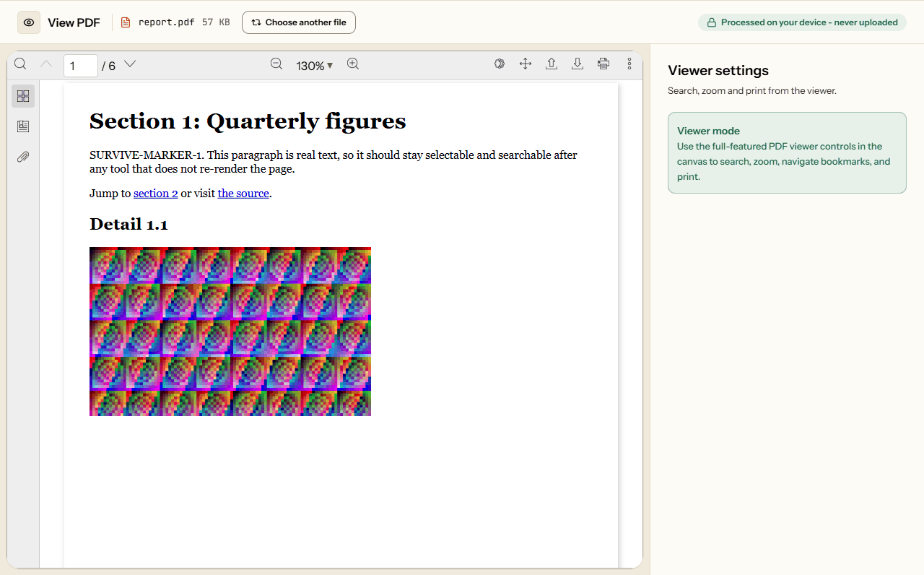Open the attachments paperclip sidebar icon
This screenshot has height=575, width=924.
23,157
